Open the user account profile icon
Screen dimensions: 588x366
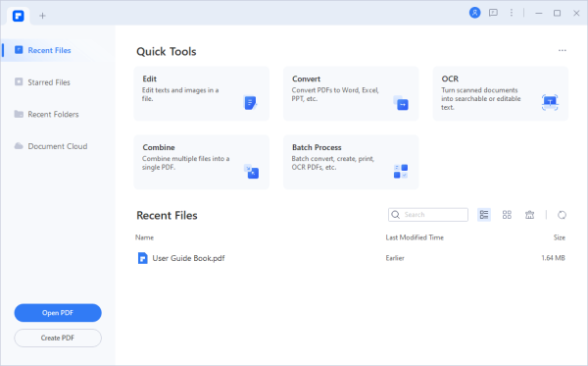[474, 13]
